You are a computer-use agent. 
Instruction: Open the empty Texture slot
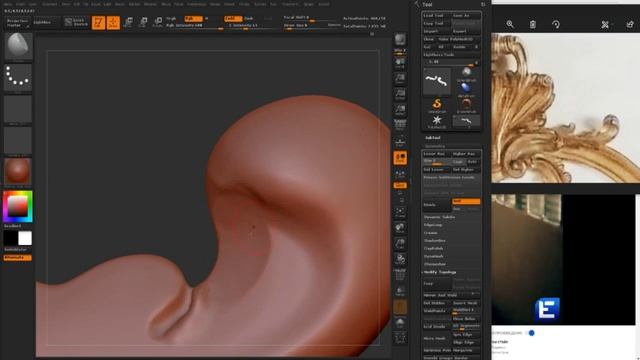coord(18,140)
